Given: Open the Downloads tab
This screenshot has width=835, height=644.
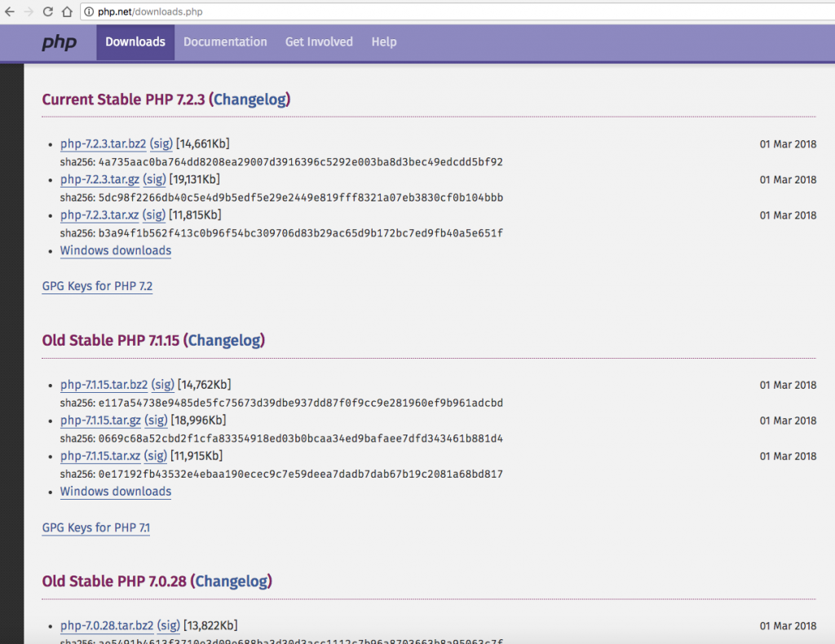Looking at the screenshot, I should pyautogui.click(x=135, y=42).
